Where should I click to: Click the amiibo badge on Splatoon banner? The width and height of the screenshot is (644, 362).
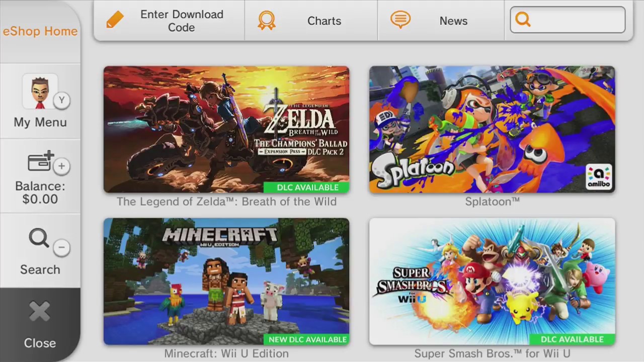(x=599, y=177)
